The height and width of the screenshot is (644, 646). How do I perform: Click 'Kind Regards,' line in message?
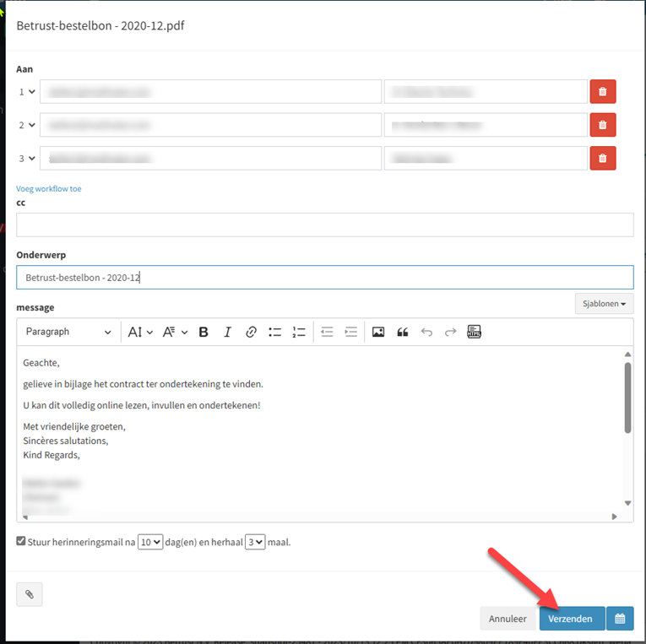point(52,455)
